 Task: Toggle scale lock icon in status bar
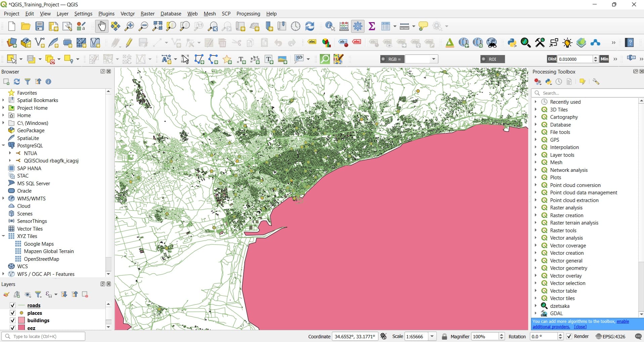pyautogui.click(x=444, y=336)
